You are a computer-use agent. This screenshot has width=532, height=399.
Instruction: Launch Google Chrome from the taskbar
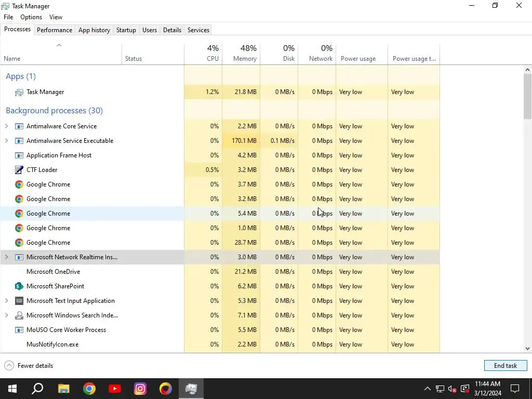click(89, 389)
